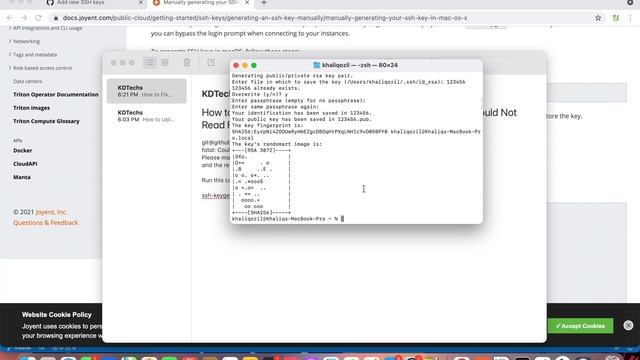
Task: Open the Triton Images link
Action: (31, 108)
